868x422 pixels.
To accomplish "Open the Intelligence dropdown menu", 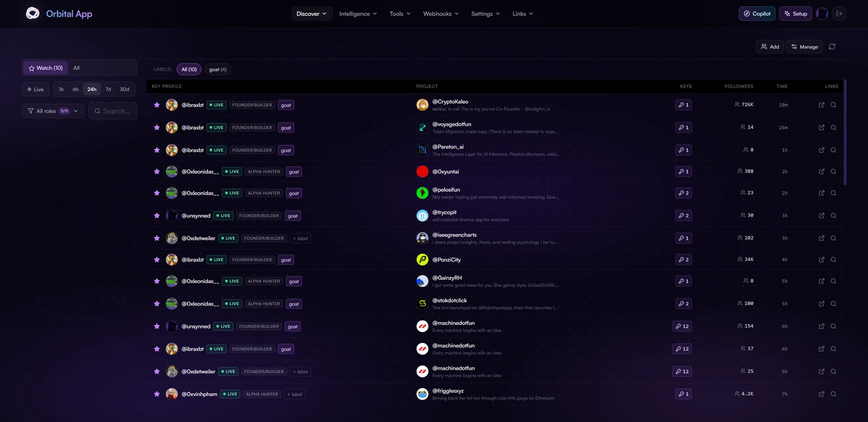I will tap(358, 14).
